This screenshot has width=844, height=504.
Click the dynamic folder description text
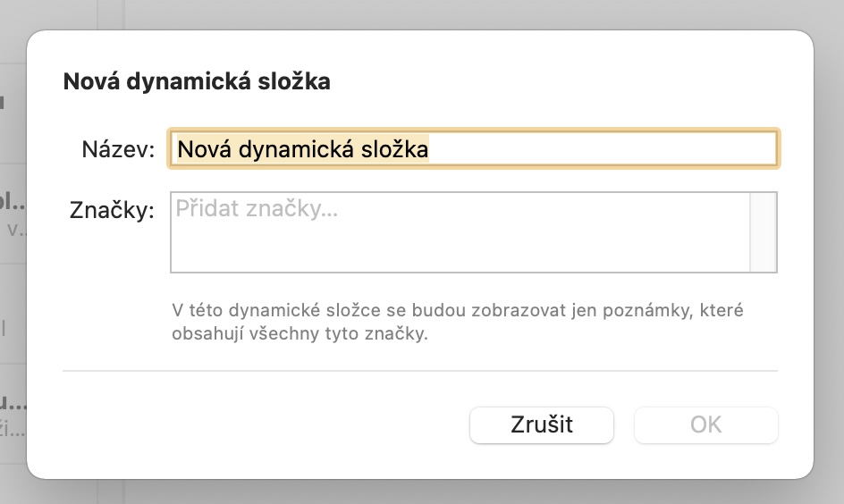coord(458,322)
